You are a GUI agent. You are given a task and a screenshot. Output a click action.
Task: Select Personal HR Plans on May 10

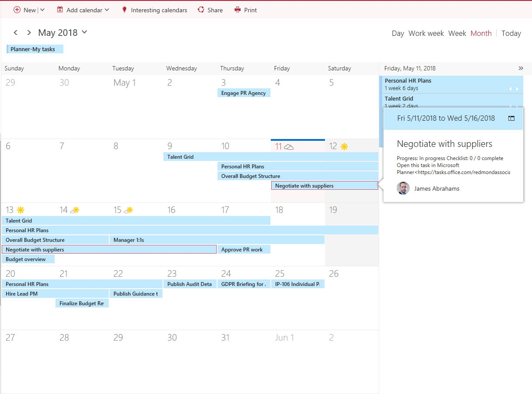click(298, 166)
